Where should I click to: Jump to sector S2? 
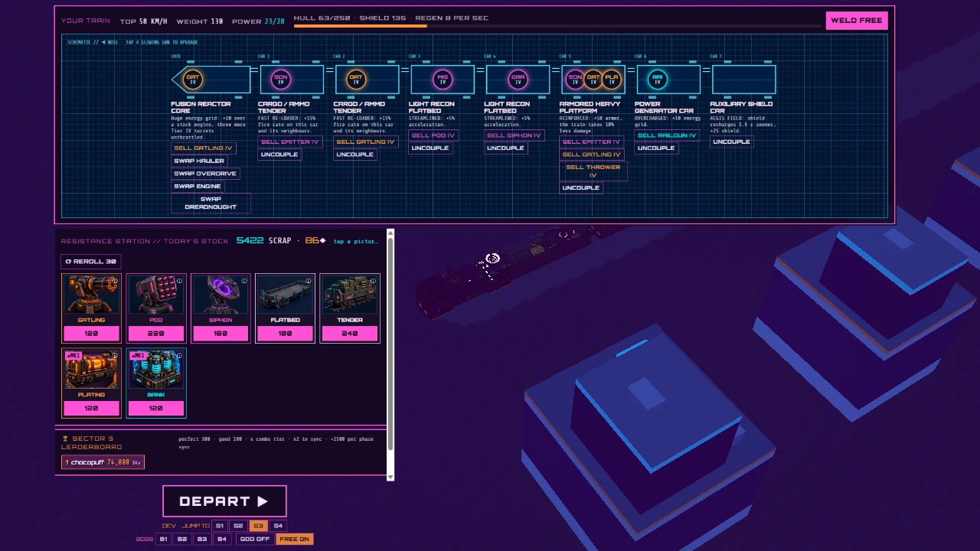[x=238, y=526]
